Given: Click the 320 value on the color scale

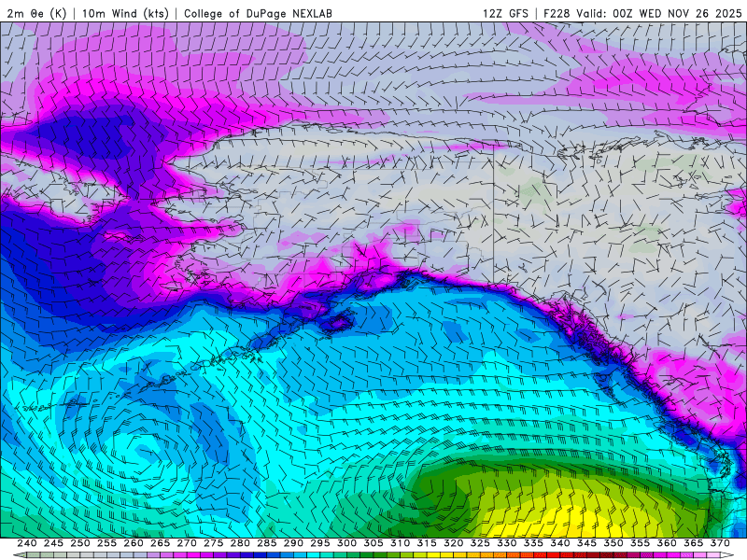Looking at the screenshot, I should (454, 543).
